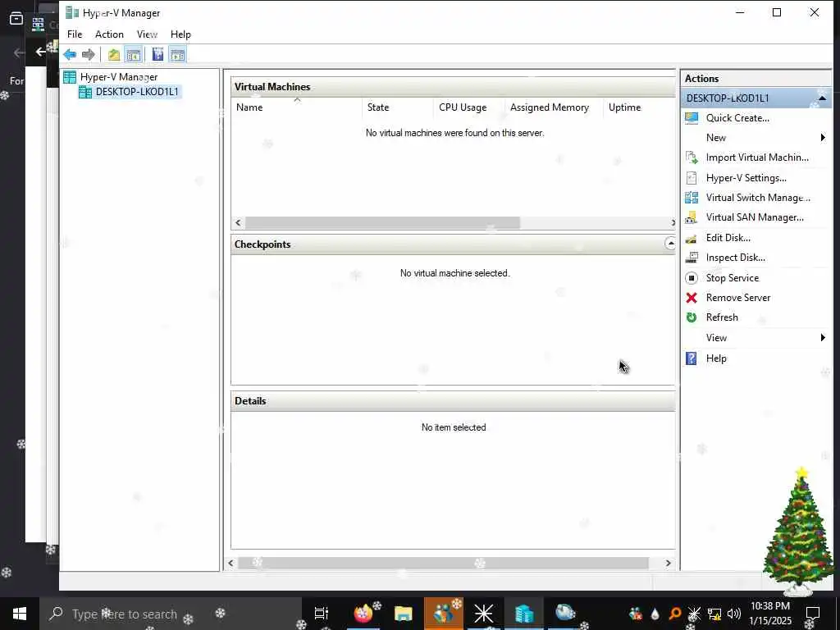Sort by Assigned Memory column header
Viewport: 840px width, 630px height.
(x=554, y=107)
